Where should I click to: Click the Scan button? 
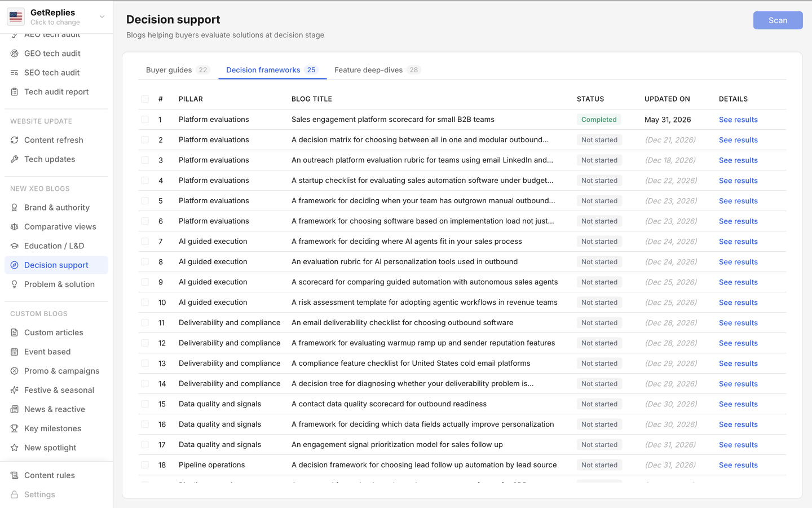coord(778,20)
